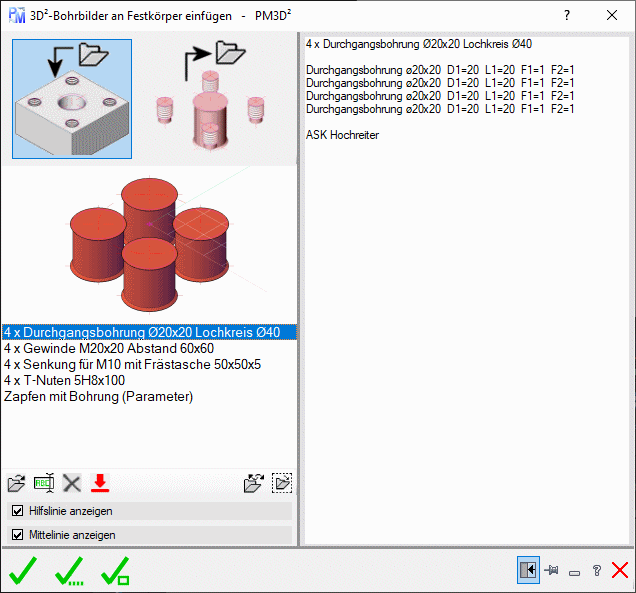
Task: Toggle the side panel collapse arrow button
Action: click(528, 571)
